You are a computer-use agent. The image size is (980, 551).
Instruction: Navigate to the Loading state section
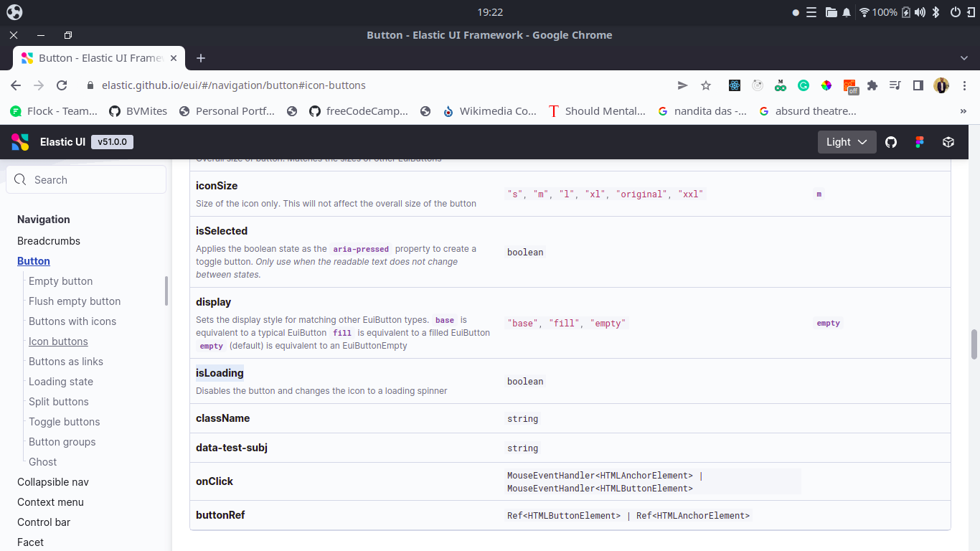(61, 381)
